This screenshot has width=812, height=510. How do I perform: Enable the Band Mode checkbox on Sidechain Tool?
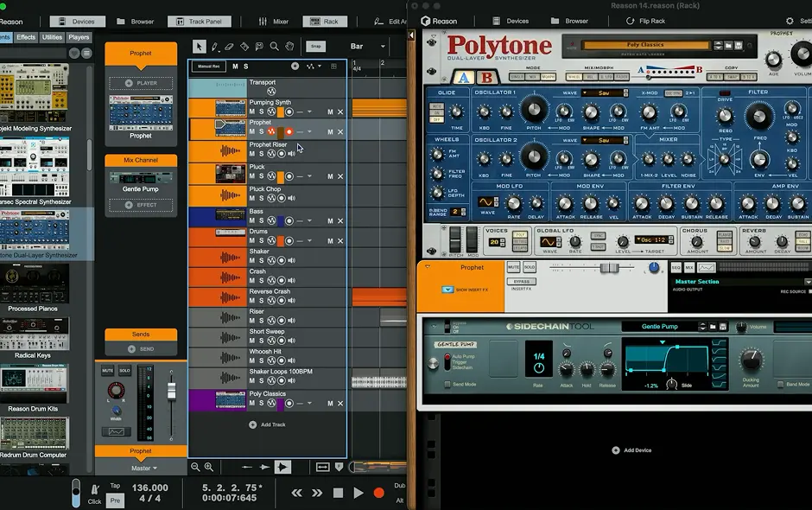click(780, 385)
